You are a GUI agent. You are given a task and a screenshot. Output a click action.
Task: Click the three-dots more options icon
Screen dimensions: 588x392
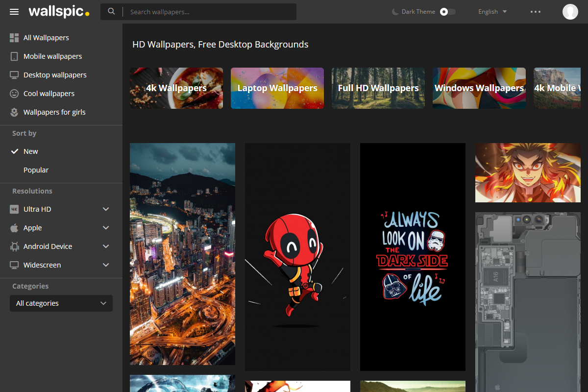tap(536, 12)
